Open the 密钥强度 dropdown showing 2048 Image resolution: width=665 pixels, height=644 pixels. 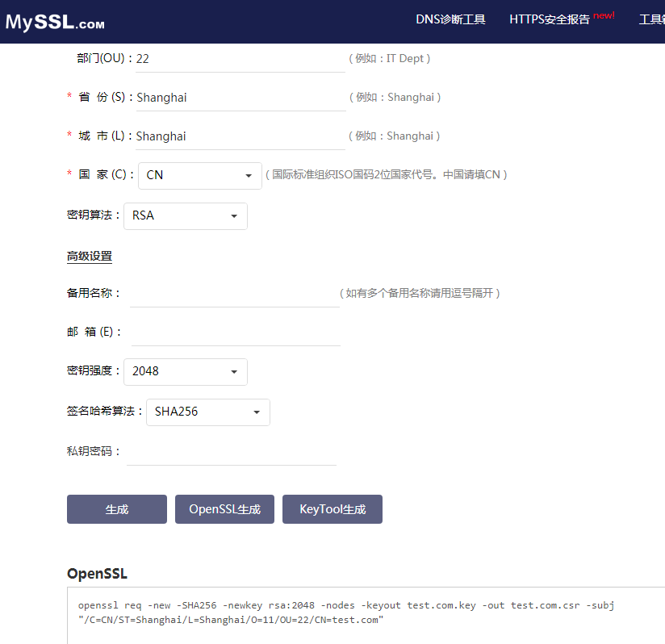point(185,371)
